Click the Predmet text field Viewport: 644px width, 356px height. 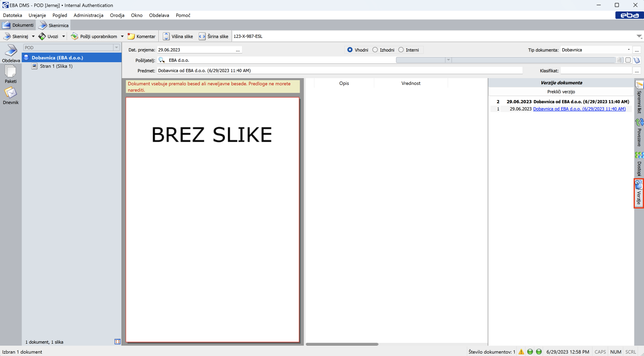tap(339, 71)
